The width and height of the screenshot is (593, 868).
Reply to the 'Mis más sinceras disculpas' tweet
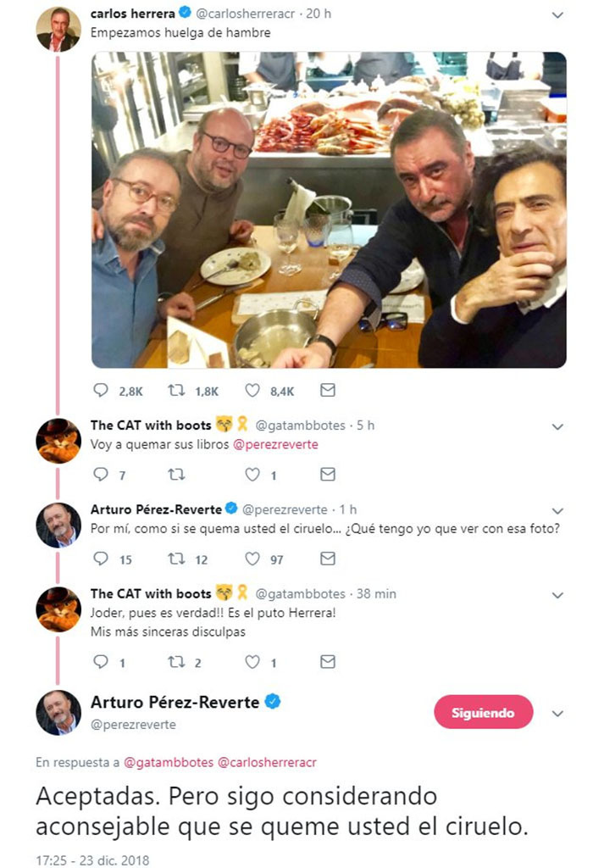[101, 661]
